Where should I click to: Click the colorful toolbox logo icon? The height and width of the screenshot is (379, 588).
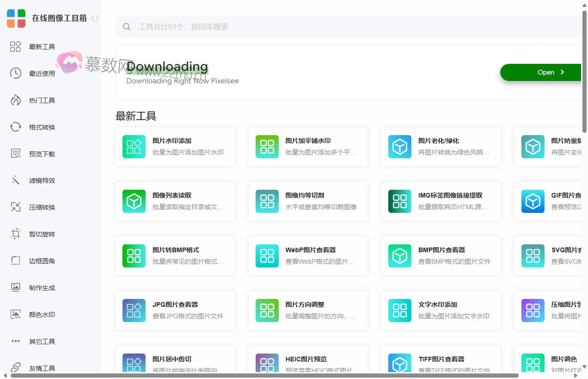[16, 19]
